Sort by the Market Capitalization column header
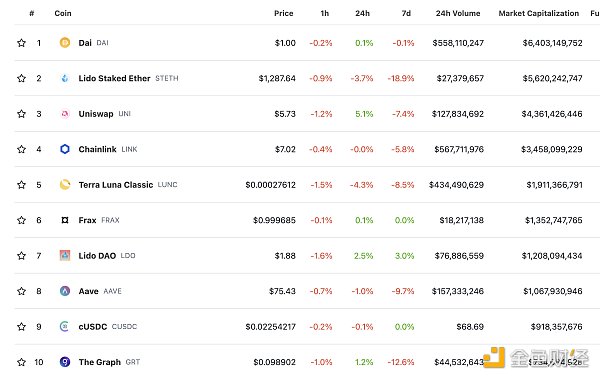 tap(539, 13)
